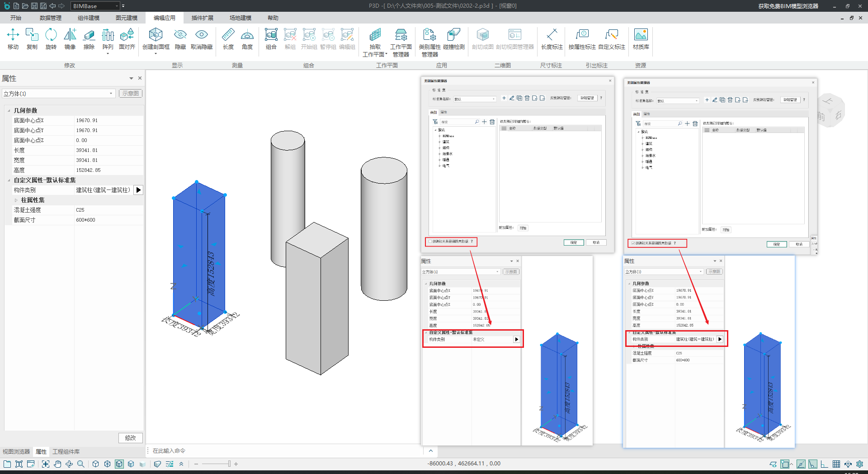Switch to the 图元建模 ribbon tab
868x474 pixels.
coord(127,18)
